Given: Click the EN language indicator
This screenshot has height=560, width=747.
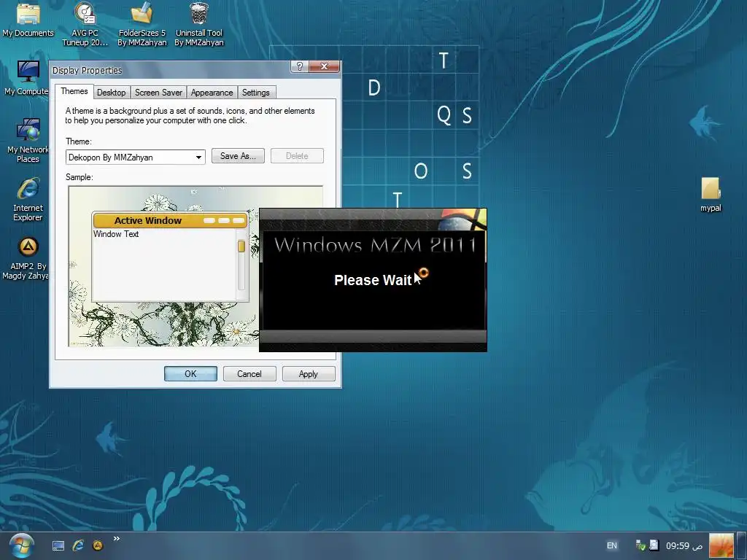Looking at the screenshot, I should tap(612, 545).
